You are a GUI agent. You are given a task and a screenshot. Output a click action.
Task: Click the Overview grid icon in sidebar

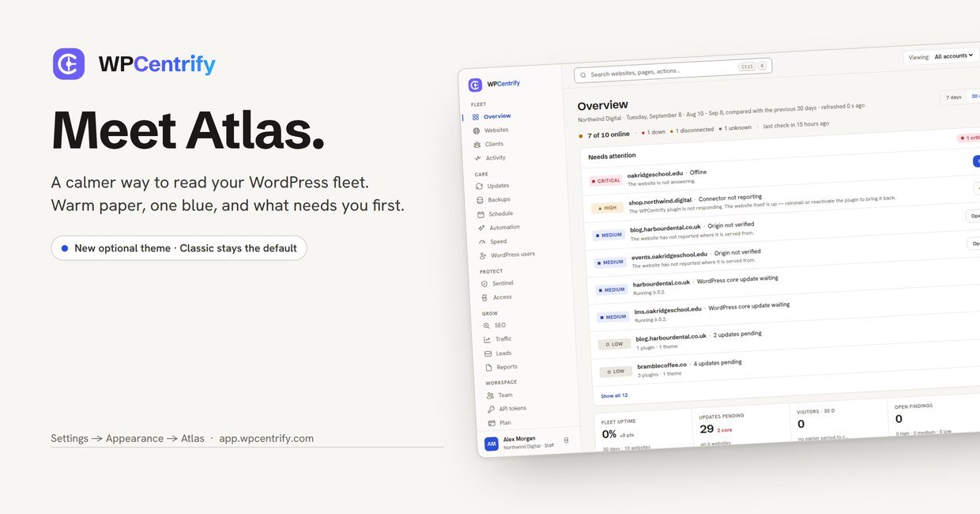pyautogui.click(x=476, y=117)
